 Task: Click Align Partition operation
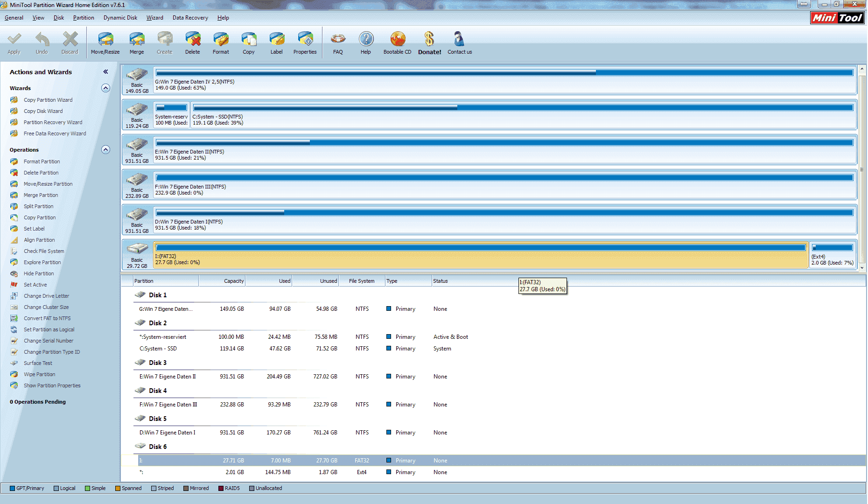pos(39,240)
